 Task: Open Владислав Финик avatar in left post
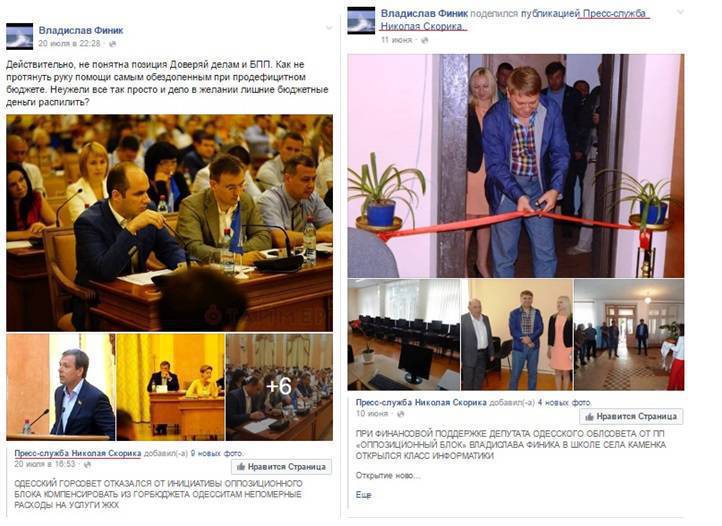click(x=19, y=36)
